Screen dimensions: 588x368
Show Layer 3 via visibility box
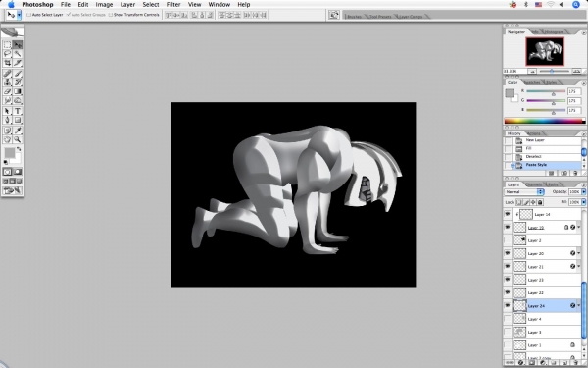click(508, 332)
